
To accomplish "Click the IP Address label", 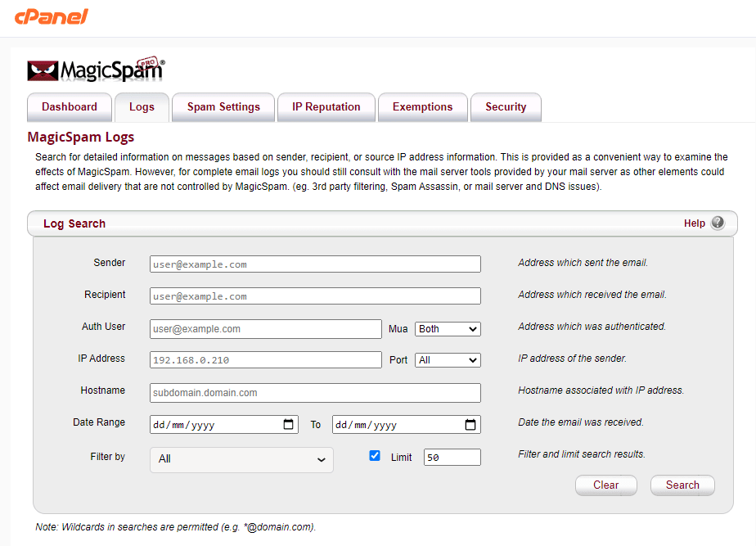I will coord(101,359).
